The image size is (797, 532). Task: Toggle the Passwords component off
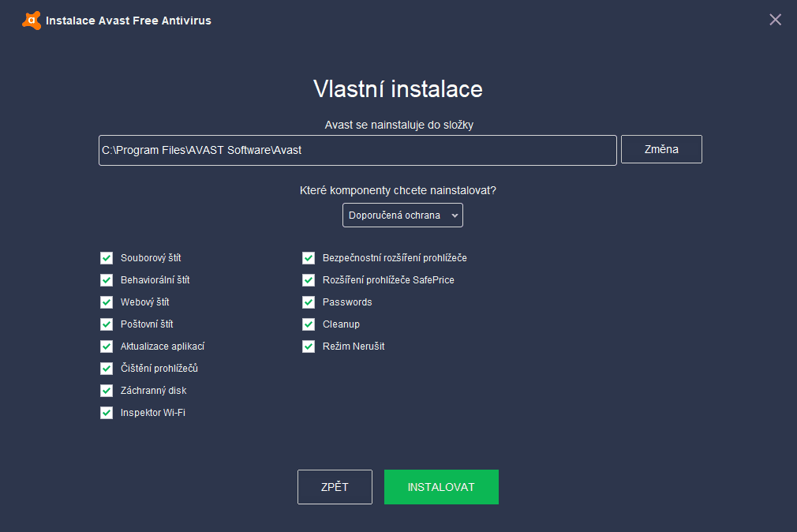pos(309,302)
